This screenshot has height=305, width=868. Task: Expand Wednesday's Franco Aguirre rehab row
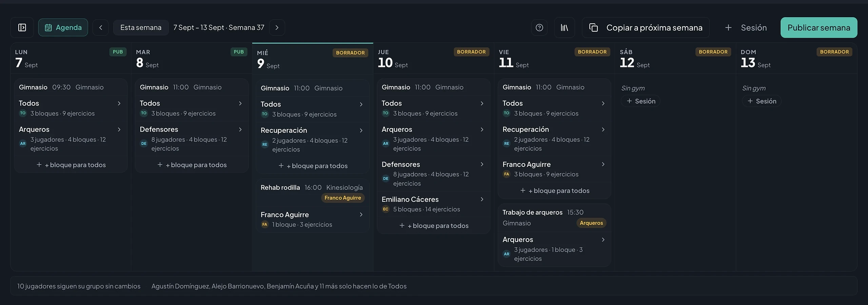point(312,219)
